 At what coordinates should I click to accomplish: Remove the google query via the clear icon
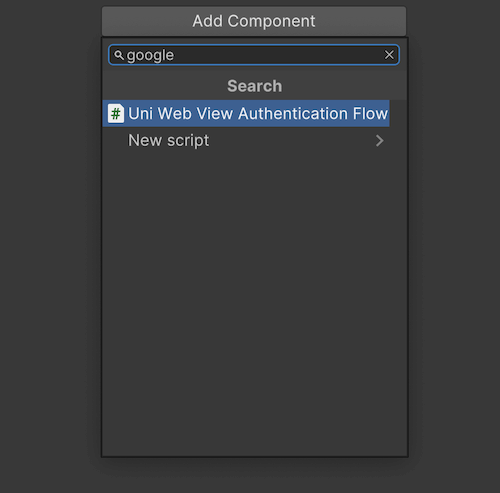(389, 55)
